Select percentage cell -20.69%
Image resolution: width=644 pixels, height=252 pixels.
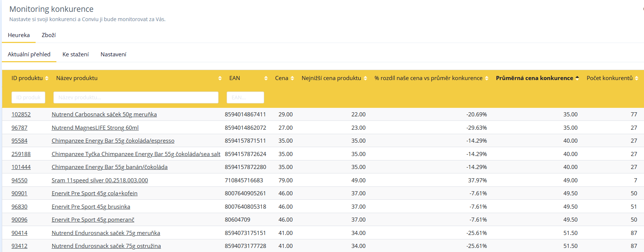477,115
